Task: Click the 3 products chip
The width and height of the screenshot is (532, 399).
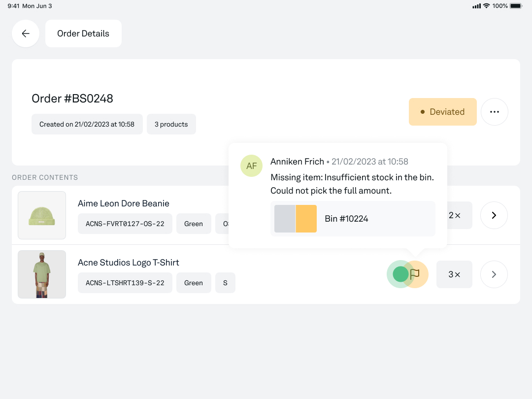Action: pos(171,124)
